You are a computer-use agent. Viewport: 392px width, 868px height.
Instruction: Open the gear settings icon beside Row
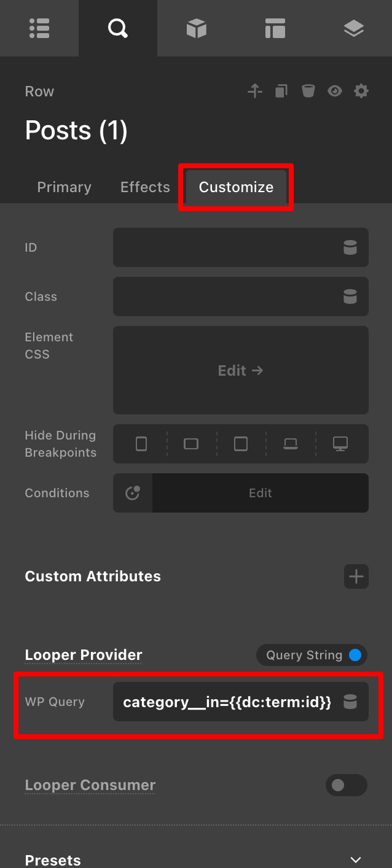point(361,91)
